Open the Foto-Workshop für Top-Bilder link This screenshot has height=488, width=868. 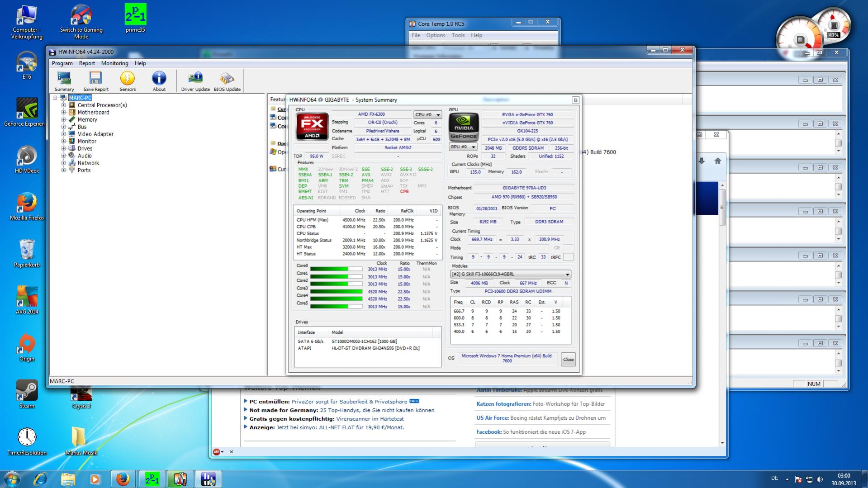tap(569, 404)
